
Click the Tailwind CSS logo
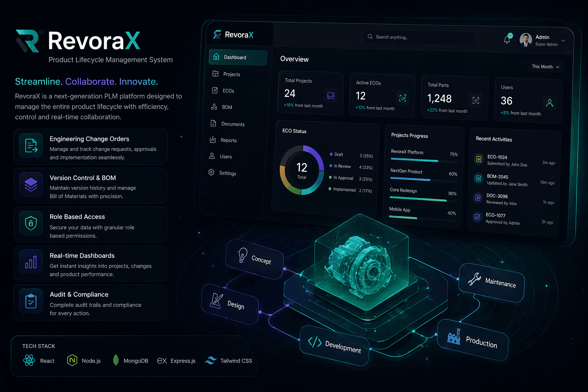tap(211, 360)
